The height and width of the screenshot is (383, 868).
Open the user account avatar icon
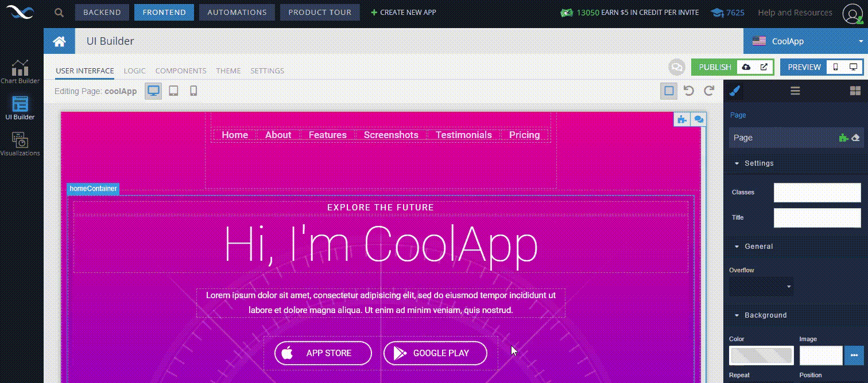853,13
